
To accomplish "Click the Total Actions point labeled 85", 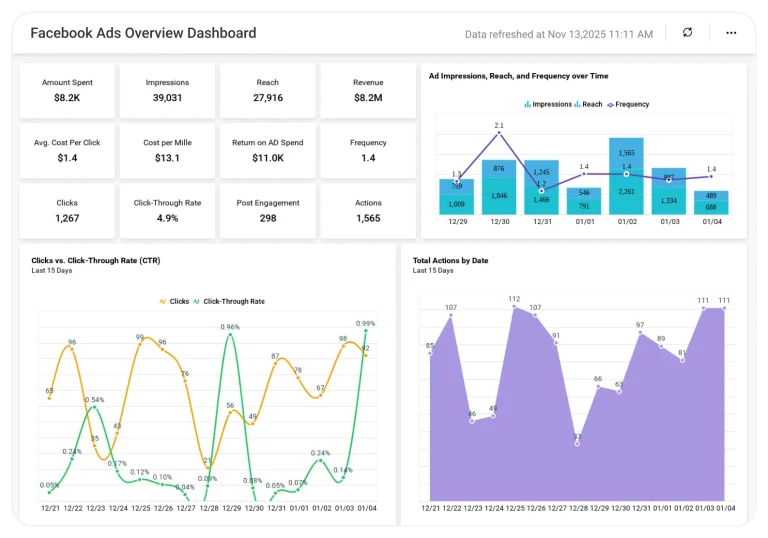I will [x=430, y=353].
